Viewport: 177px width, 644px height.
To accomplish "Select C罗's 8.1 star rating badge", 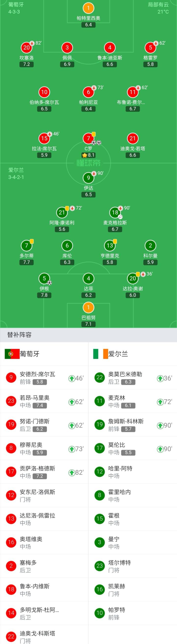I will 88,155.
